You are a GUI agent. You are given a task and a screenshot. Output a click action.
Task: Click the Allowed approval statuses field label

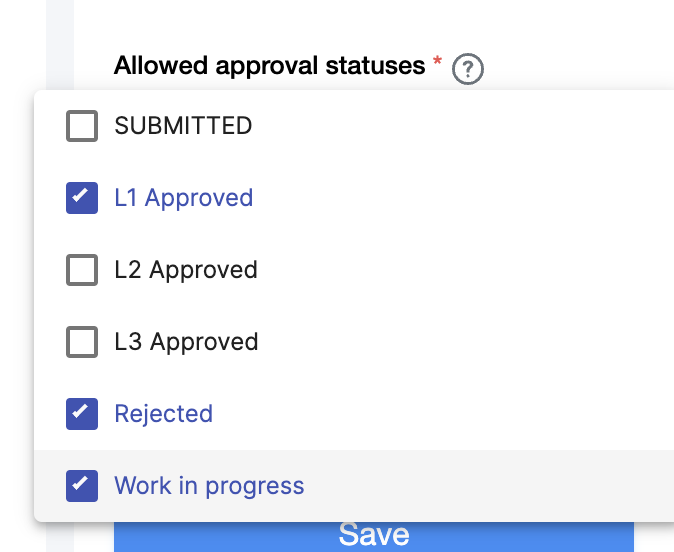click(x=269, y=66)
